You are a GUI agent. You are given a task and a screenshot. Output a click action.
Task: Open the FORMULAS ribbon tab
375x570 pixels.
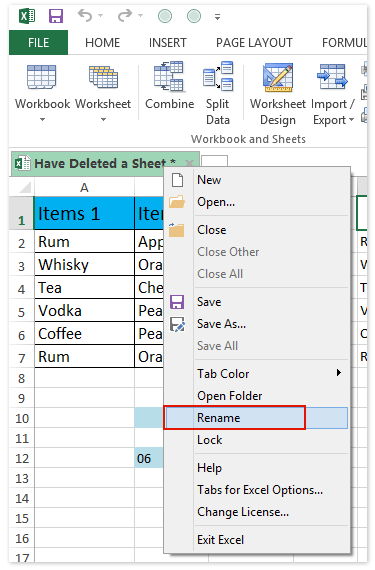(344, 43)
